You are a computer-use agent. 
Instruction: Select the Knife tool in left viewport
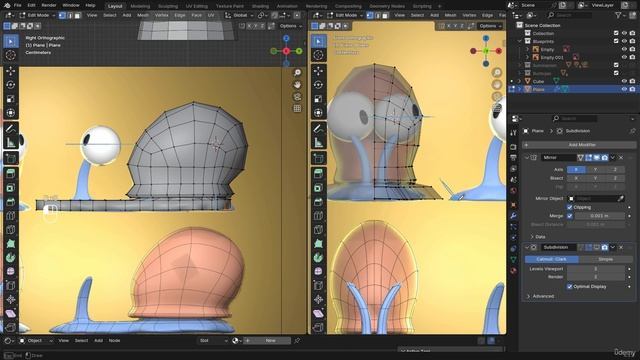pos(11,230)
